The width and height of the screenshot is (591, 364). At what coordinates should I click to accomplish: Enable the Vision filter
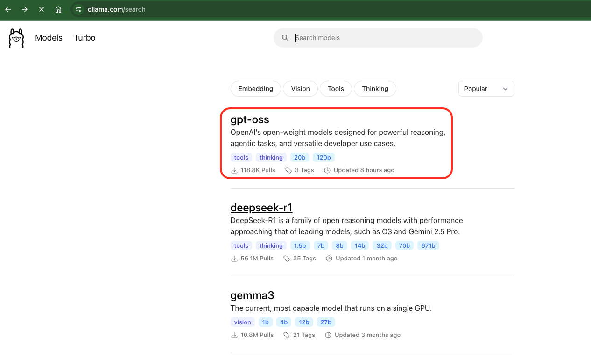(x=300, y=89)
